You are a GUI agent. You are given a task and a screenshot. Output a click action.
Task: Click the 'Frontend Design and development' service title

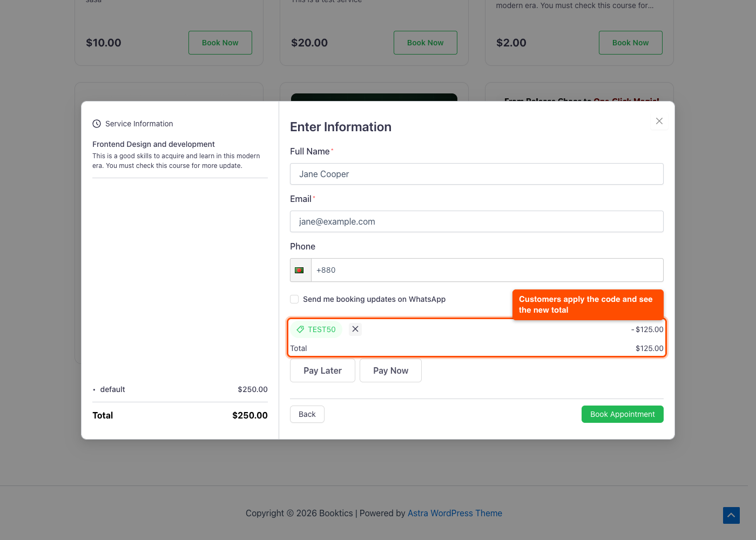[x=153, y=144]
